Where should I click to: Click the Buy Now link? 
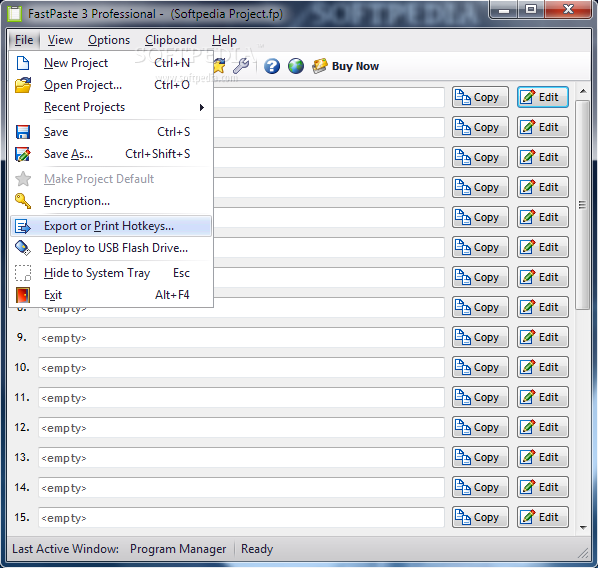click(x=355, y=66)
